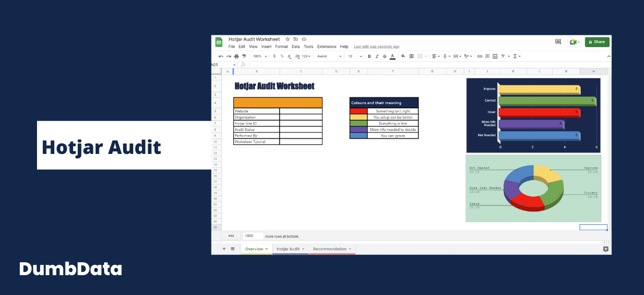Click the green Share button
Image resolution: width=644 pixels, height=295 pixels.
coord(597,42)
